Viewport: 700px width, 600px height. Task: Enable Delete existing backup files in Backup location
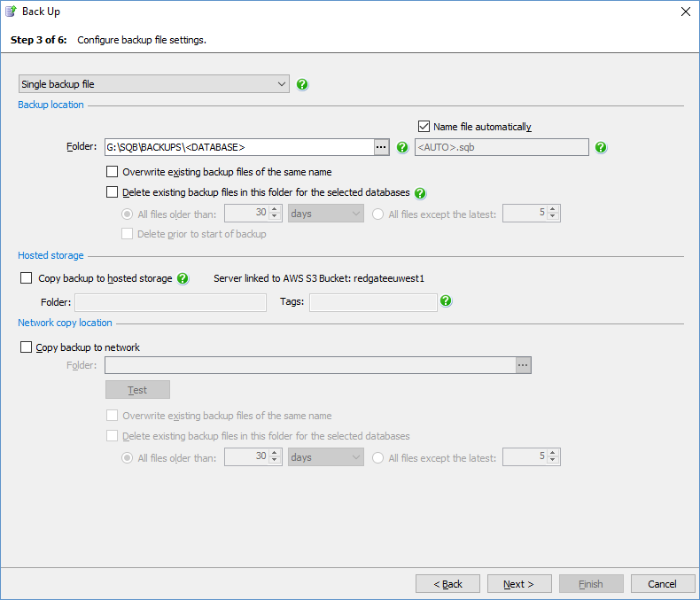112,192
